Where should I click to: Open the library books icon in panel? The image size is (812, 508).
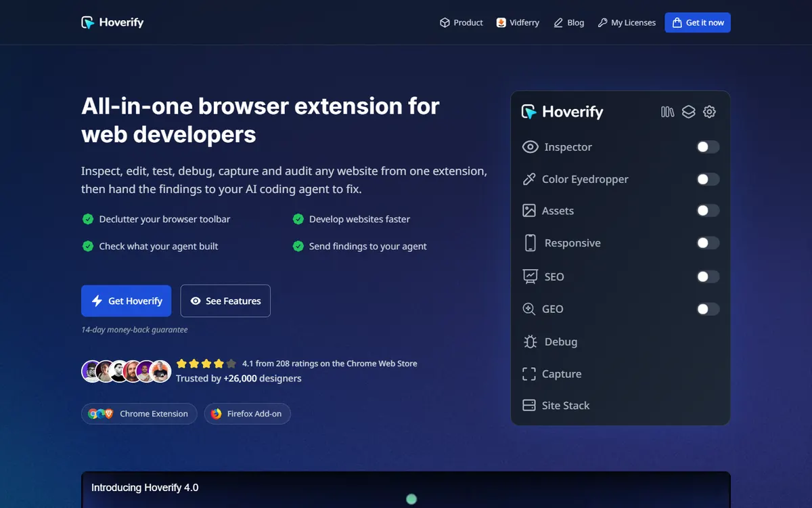[x=668, y=112]
